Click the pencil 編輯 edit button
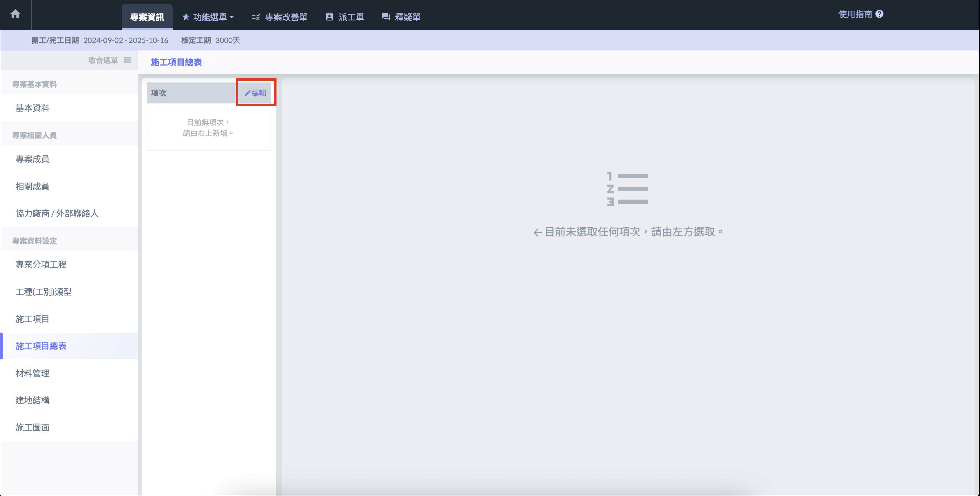The width and height of the screenshot is (980, 496). tap(255, 93)
